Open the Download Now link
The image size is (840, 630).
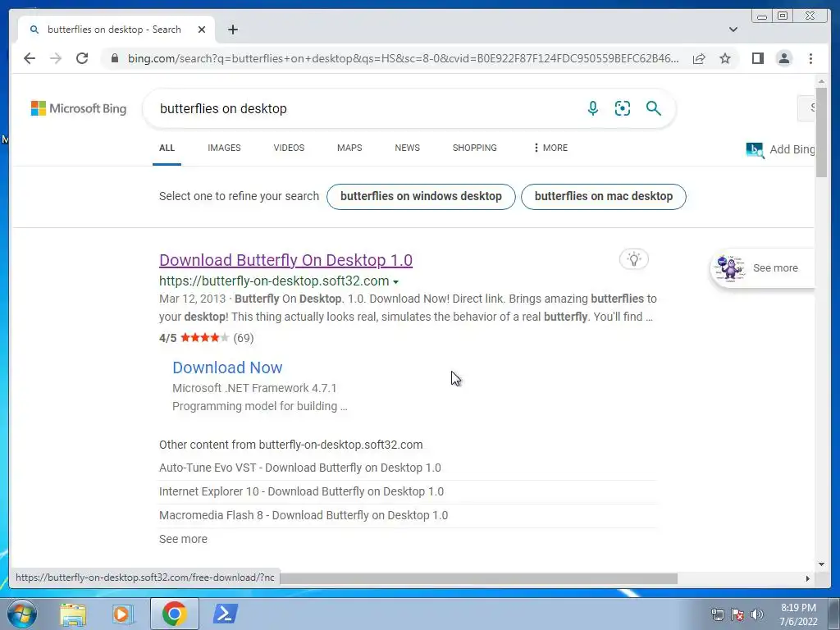(227, 367)
